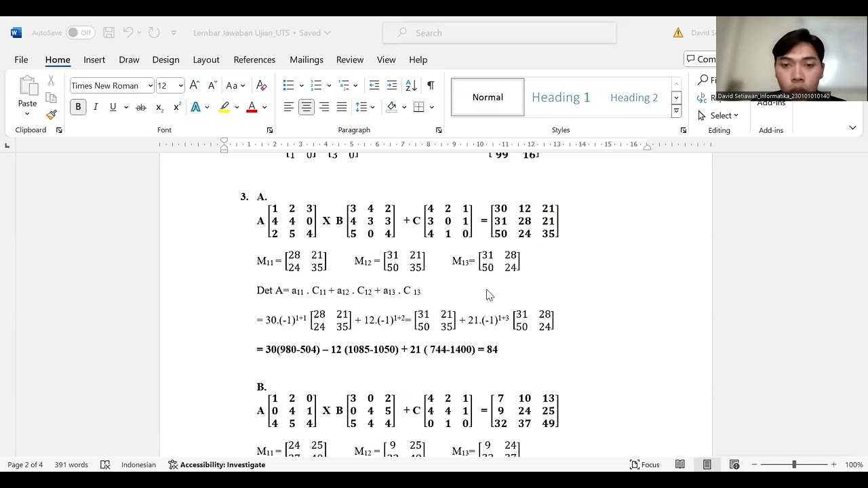Switch to the Review tab
Image resolution: width=868 pixels, height=488 pixels.
pos(350,60)
